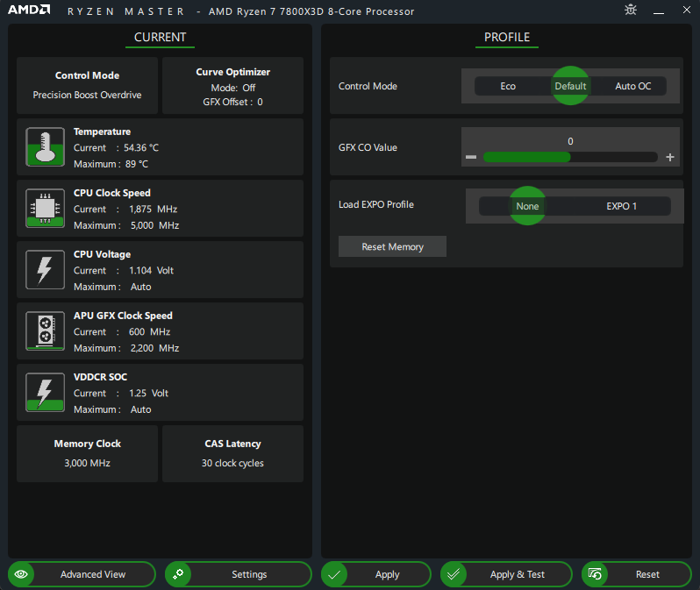Decrease GFX CO Value with minus
Screen dimensions: 700x590
471,157
